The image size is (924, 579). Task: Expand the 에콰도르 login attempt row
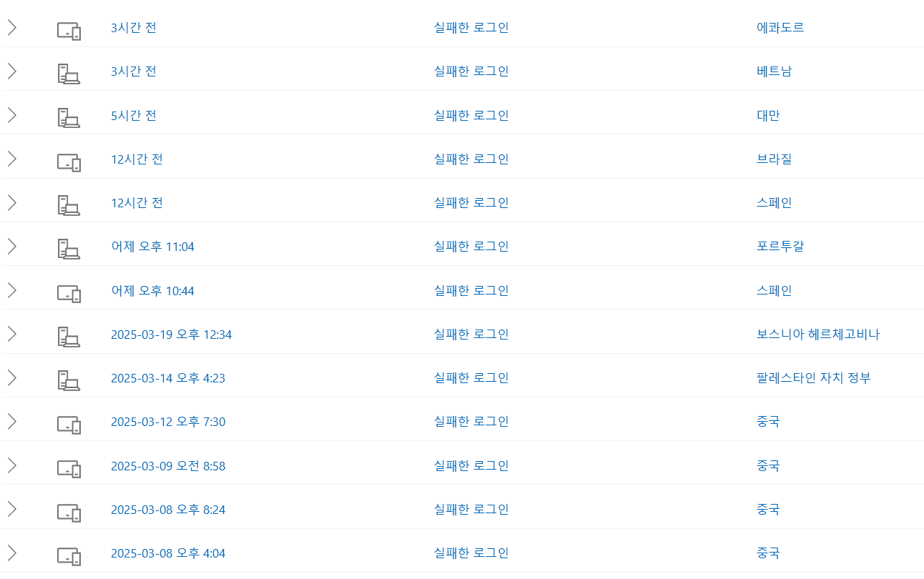pos(11,28)
